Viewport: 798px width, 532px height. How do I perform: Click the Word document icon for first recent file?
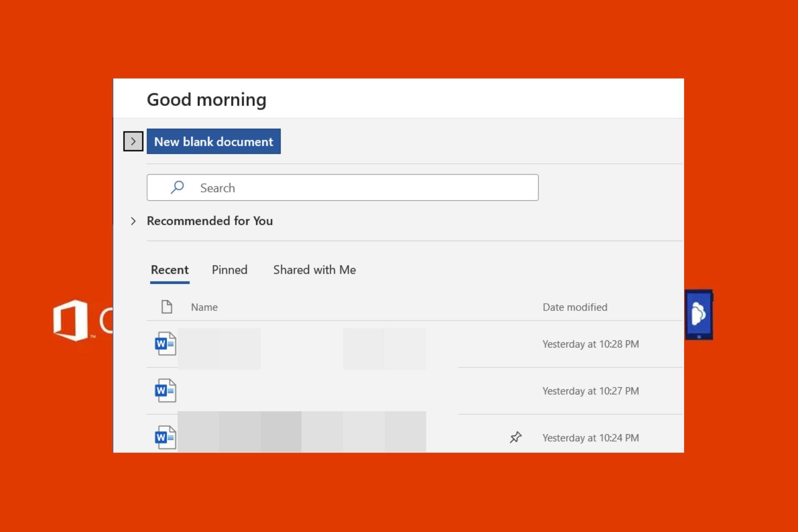(x=166, y=343)
